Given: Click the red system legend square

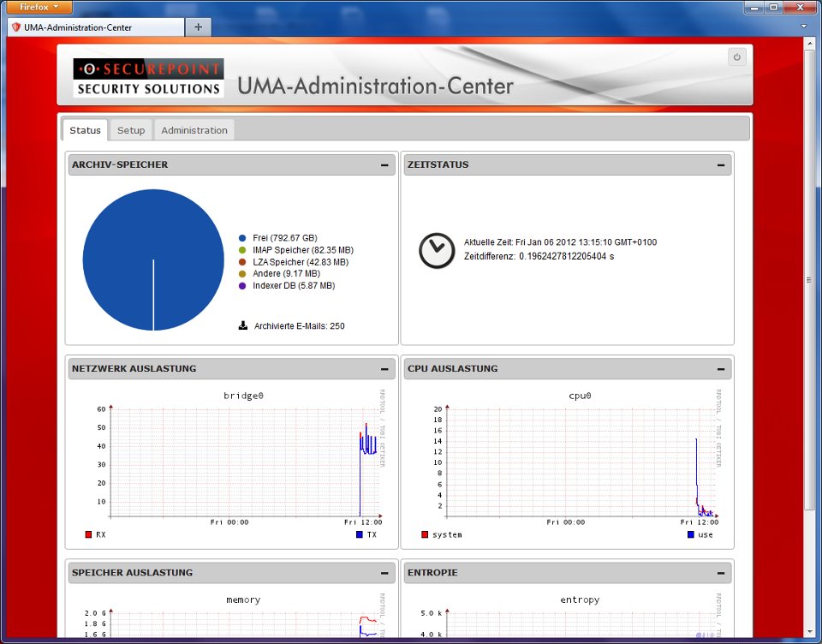Looking at the screenshot, I should (x=425, y=534).
